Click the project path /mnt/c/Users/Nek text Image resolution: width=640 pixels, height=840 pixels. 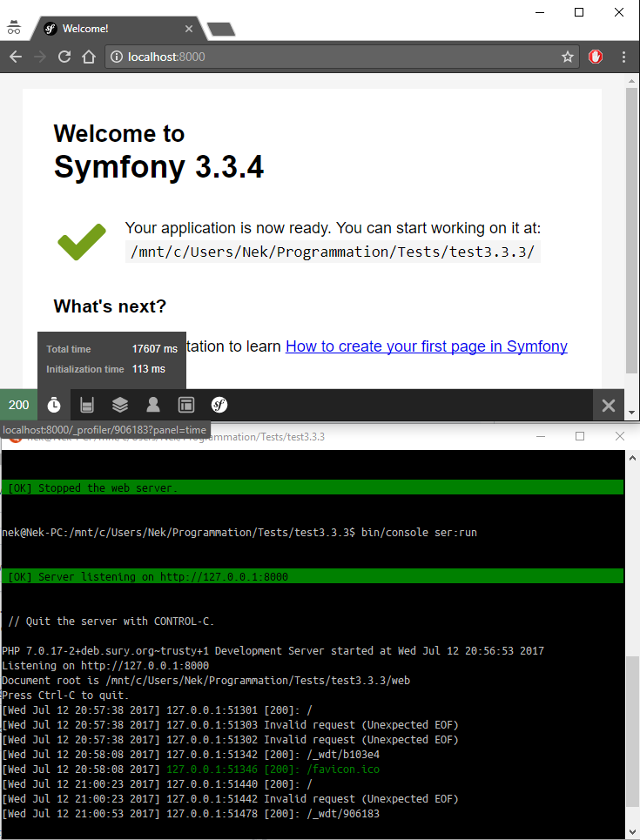333,252
